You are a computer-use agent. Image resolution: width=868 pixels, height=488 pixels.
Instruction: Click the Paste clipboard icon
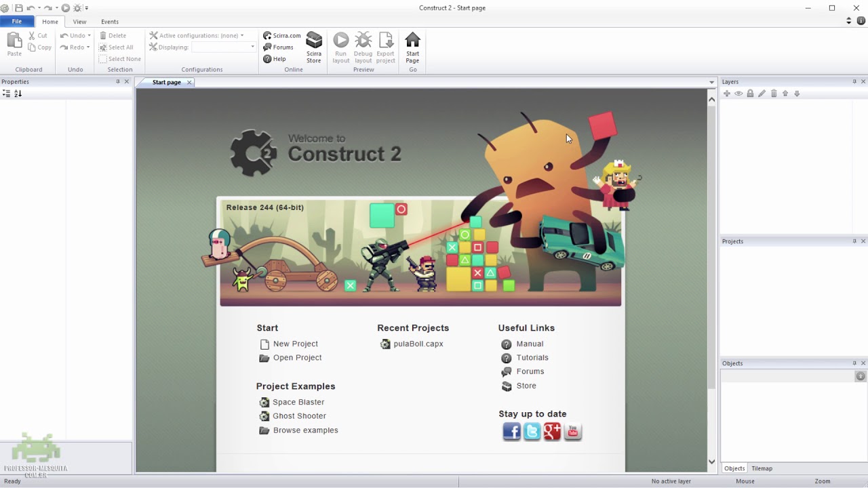(x=14, y=41)
